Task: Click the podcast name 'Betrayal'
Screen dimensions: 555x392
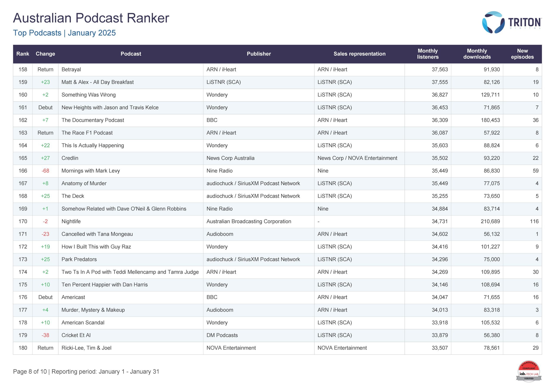Action: tap(71, 70)
